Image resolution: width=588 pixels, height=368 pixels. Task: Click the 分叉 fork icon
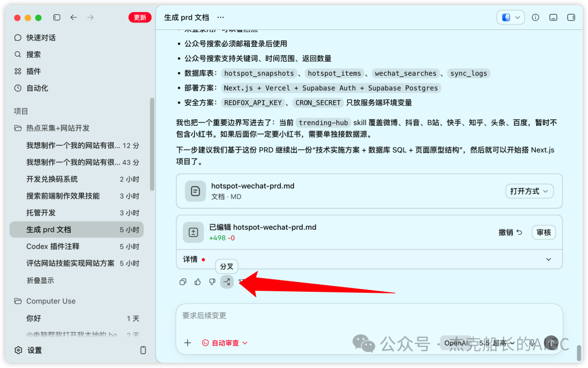coord(227,282)
